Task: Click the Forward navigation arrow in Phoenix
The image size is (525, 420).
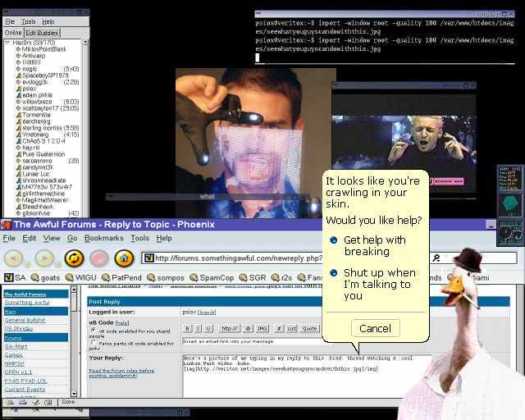Action: [44, 258]
